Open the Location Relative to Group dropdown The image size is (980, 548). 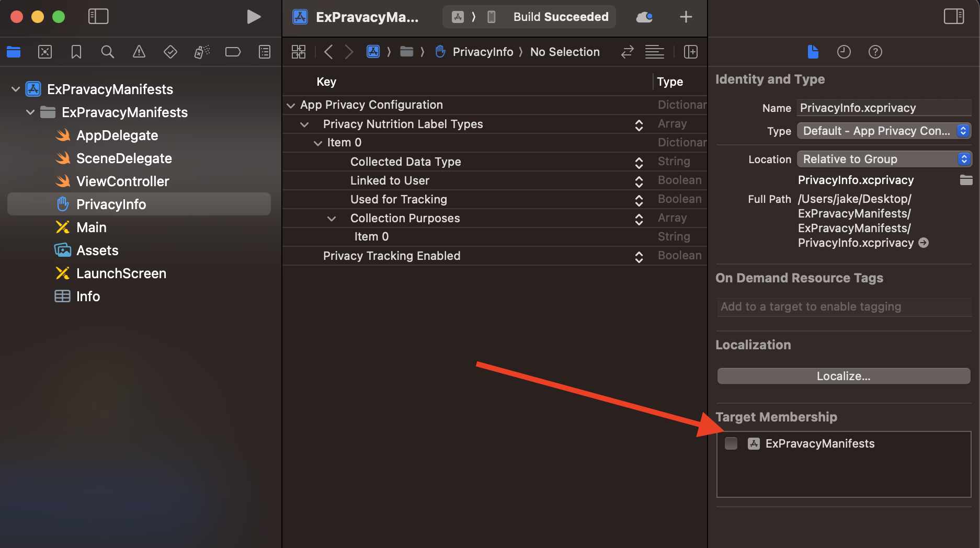tap(884, 159)
